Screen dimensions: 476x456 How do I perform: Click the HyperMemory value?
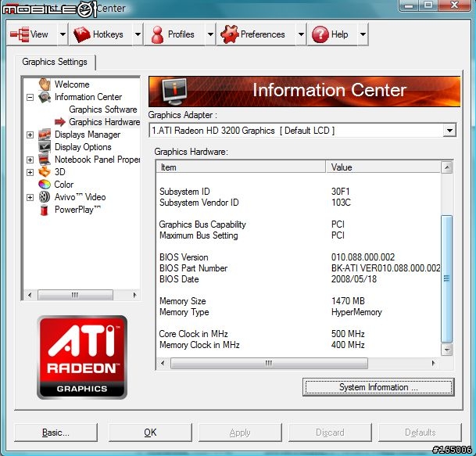coord(356,312)
